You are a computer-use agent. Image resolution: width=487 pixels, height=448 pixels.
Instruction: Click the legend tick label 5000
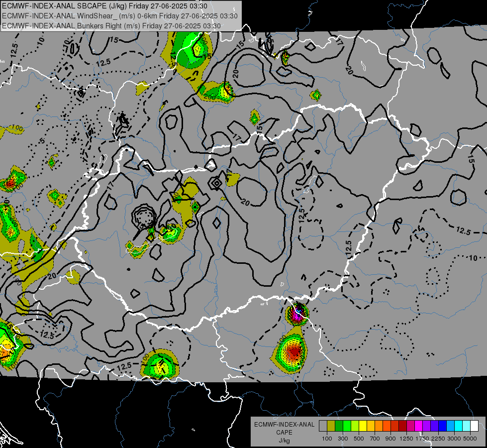coord(470,439)
